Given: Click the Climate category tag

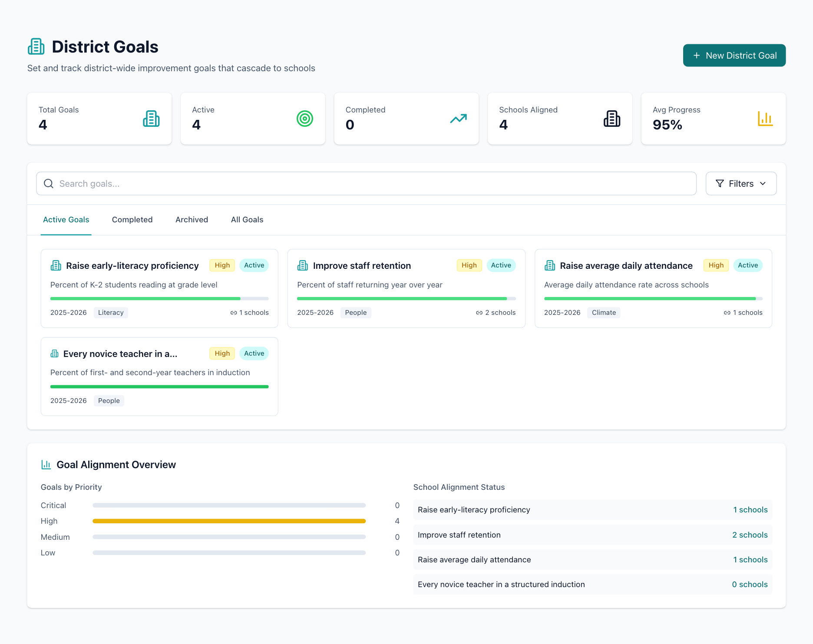Looking at the screenshot, I should pos(604,313).
